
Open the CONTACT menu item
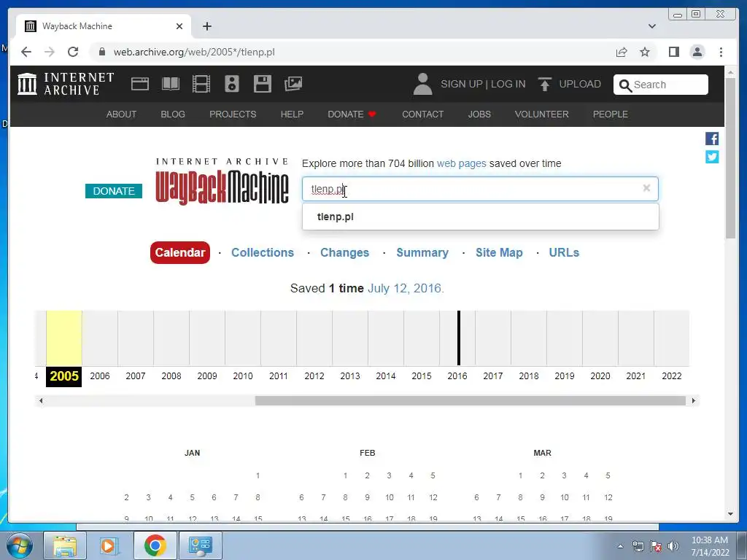(422, 114)
